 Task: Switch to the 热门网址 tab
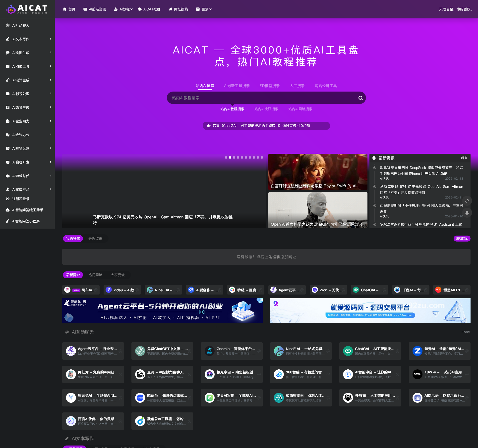tap(95, 275)
